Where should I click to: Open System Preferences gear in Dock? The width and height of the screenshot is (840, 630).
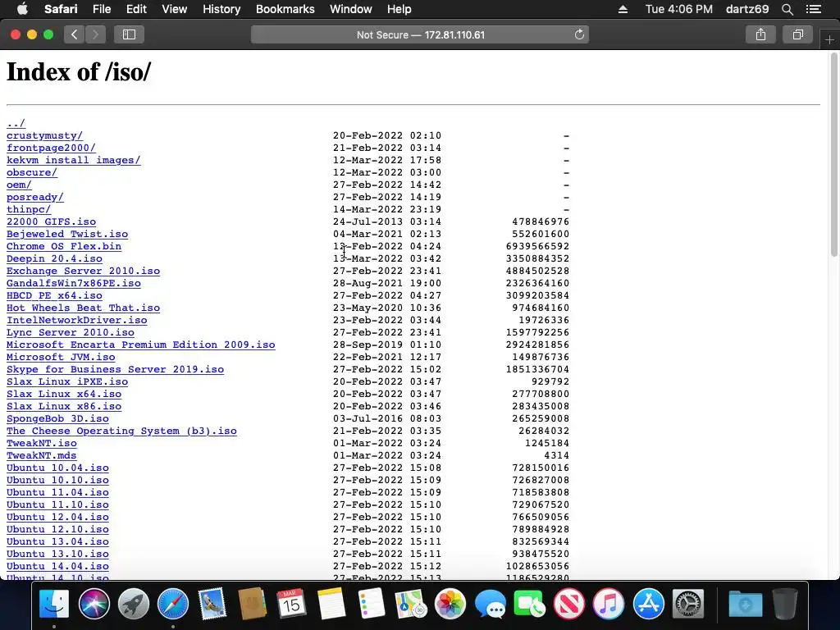(688, 604)
